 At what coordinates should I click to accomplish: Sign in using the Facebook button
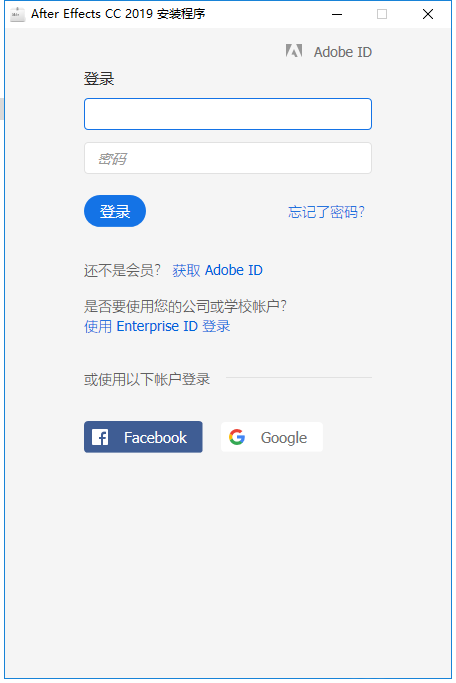[x=143, y=437]
